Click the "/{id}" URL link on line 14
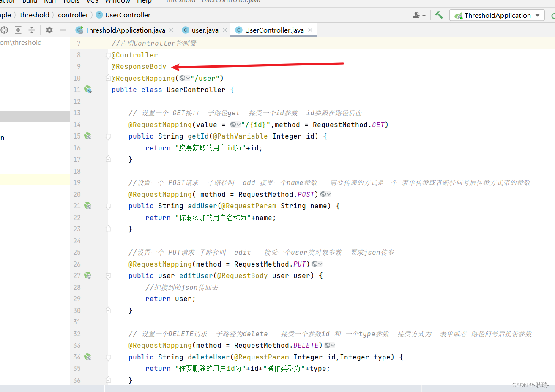Image resolution: width=555 pixels, height=392 pixels. pos(256,125)
